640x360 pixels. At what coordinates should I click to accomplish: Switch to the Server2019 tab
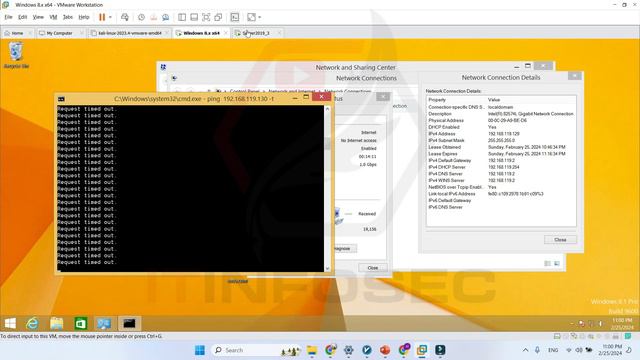coord(256,33)
